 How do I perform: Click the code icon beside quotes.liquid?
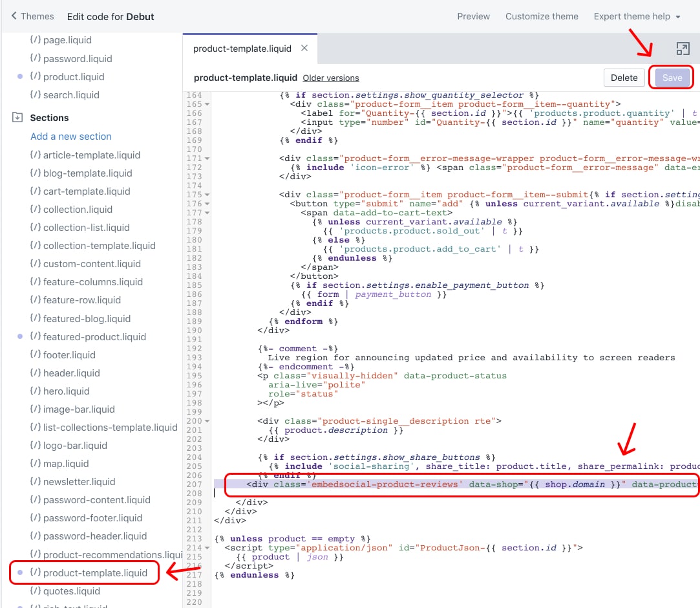pos(36,591)
